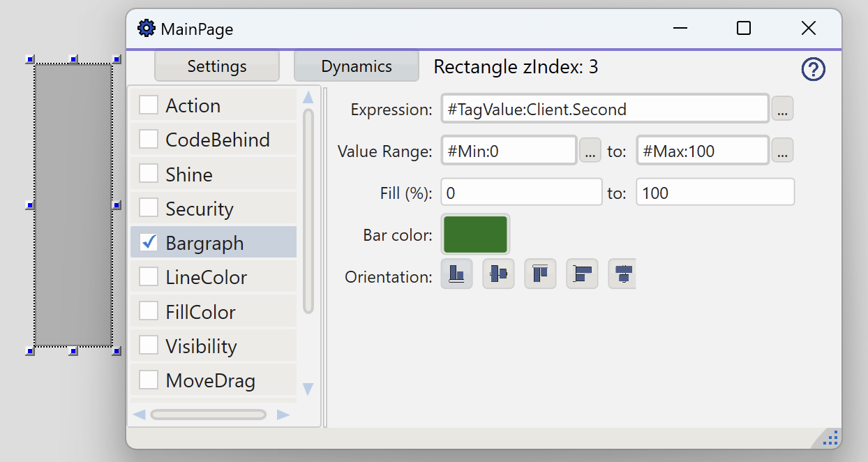Enable the Action checkbox

[149, 105]
